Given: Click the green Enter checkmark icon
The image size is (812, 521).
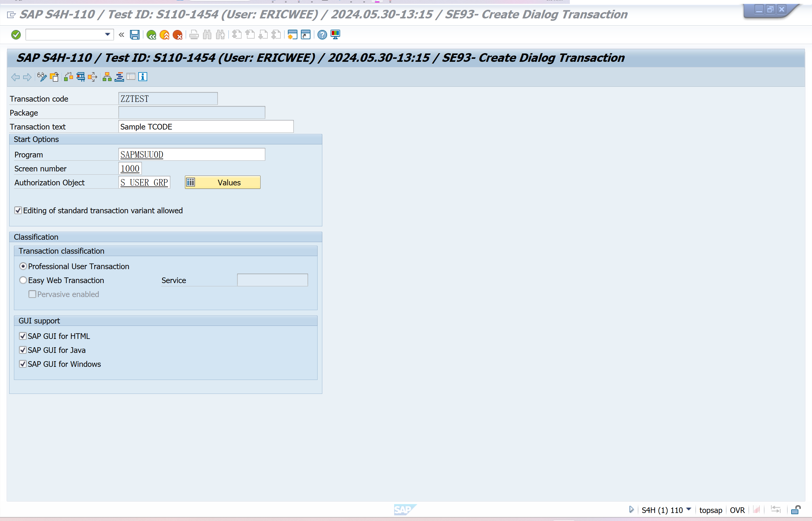Looking at the screenshot, I should pyautogui.click(x=16, y=35).
